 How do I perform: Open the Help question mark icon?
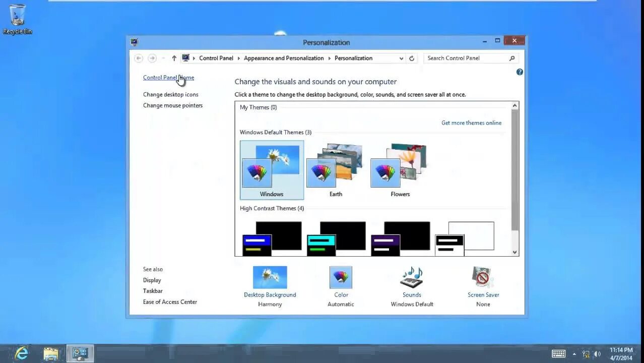(520, 72)
